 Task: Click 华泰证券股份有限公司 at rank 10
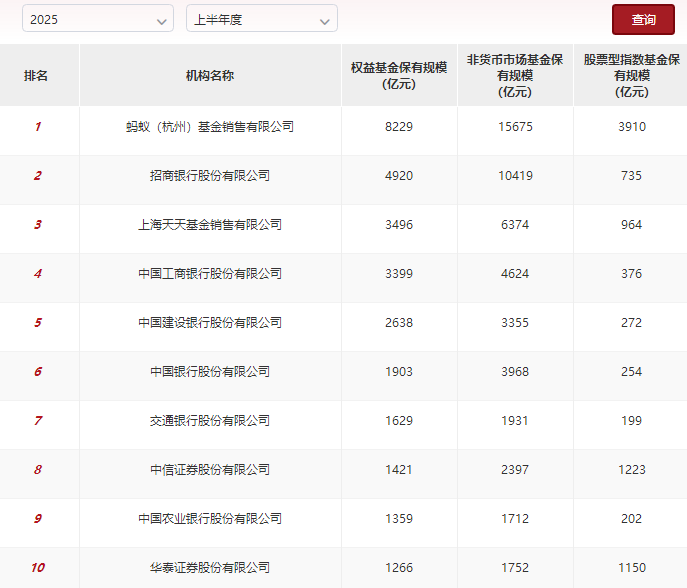click(210, 568)
